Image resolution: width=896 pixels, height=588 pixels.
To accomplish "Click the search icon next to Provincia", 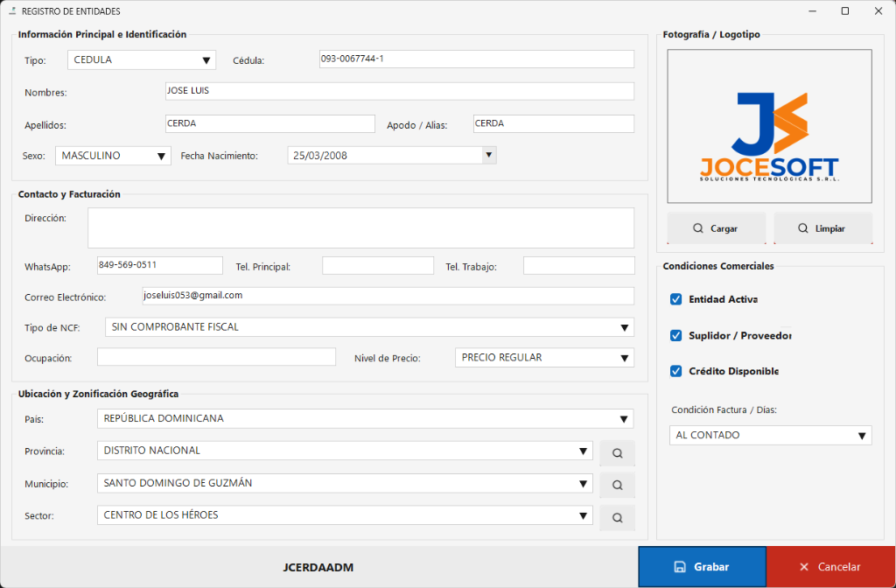I will (x=617, y=453).
